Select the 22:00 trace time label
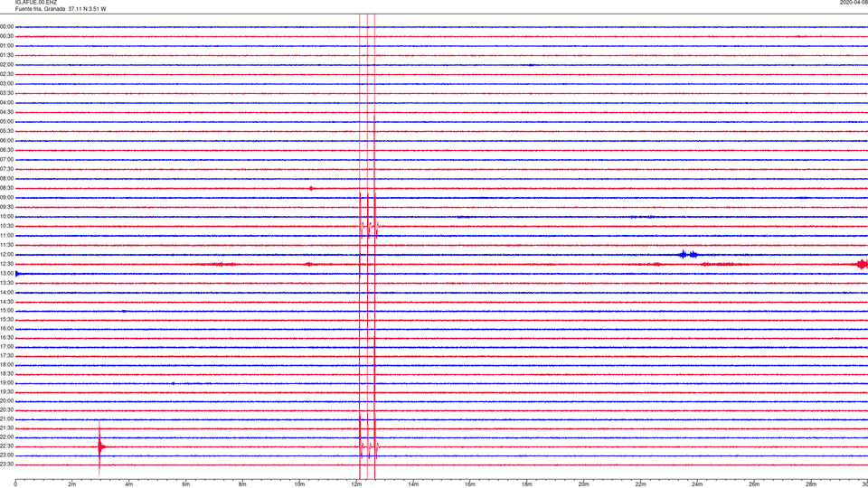Image resolution: width=868 pixels, height=488 pixels. pos(6,437)
